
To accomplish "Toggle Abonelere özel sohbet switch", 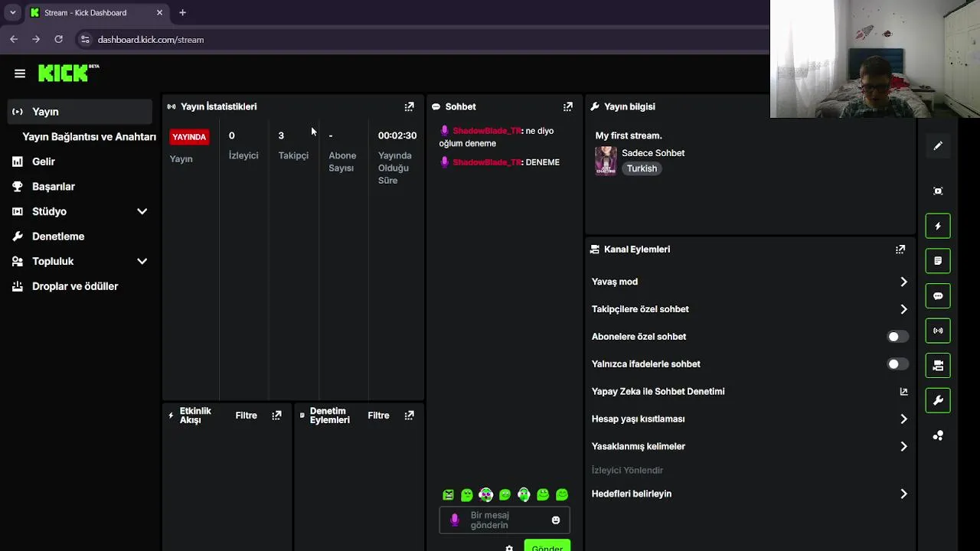I will tap(897, 337).
